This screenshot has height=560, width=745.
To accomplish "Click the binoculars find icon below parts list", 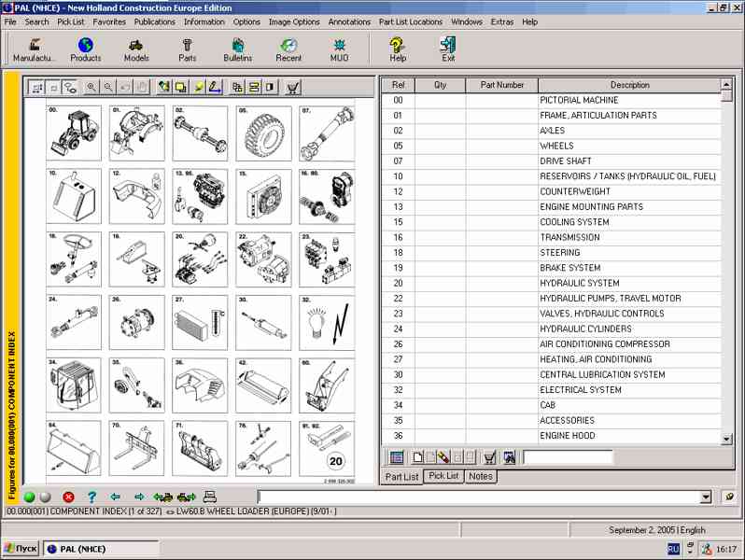I will point(510,457).
